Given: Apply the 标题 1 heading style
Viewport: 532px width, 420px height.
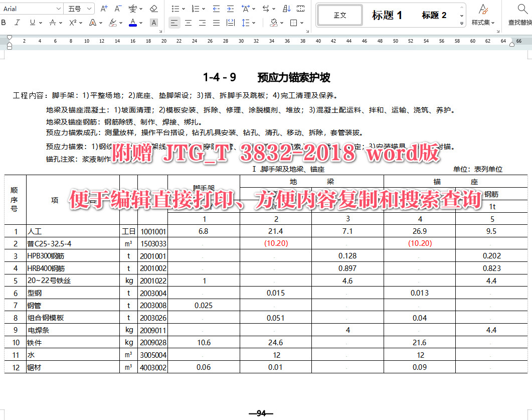Looking at the screenshot, I should 386,15.
